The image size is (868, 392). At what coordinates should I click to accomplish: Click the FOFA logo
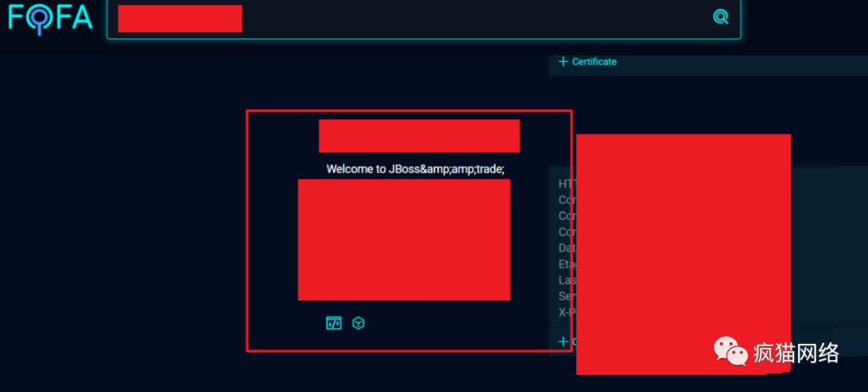[x=50, y=18]
